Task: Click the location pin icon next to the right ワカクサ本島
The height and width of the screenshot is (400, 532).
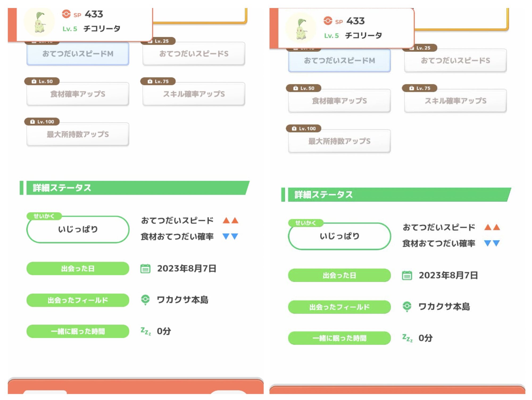Action: coord(407,307)
